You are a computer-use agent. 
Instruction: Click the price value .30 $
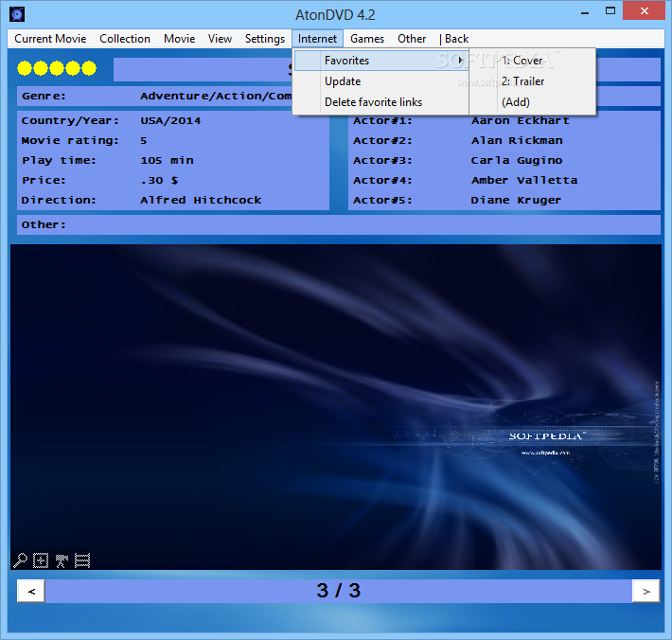click(159, 180)
